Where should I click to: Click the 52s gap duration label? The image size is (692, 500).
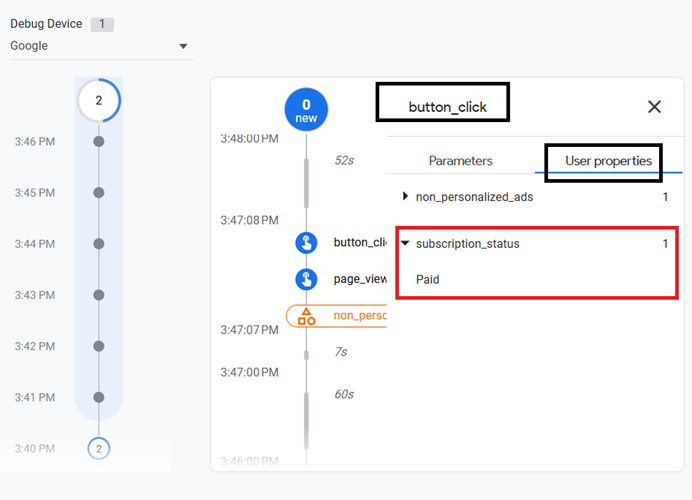coord(344,160)
